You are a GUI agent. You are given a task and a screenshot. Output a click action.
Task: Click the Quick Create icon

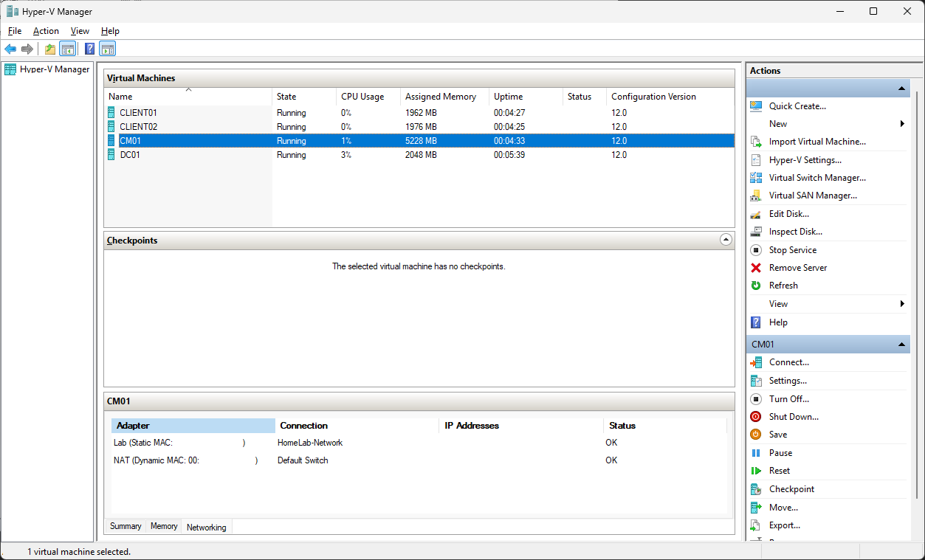tap(756, 106)
